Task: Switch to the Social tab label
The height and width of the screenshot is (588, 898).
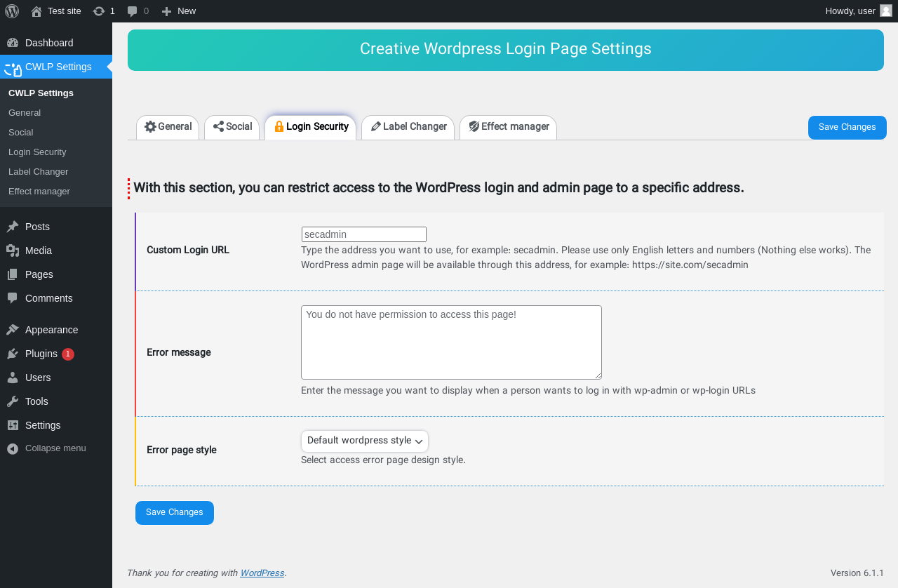Action: (x=239, y=126)
